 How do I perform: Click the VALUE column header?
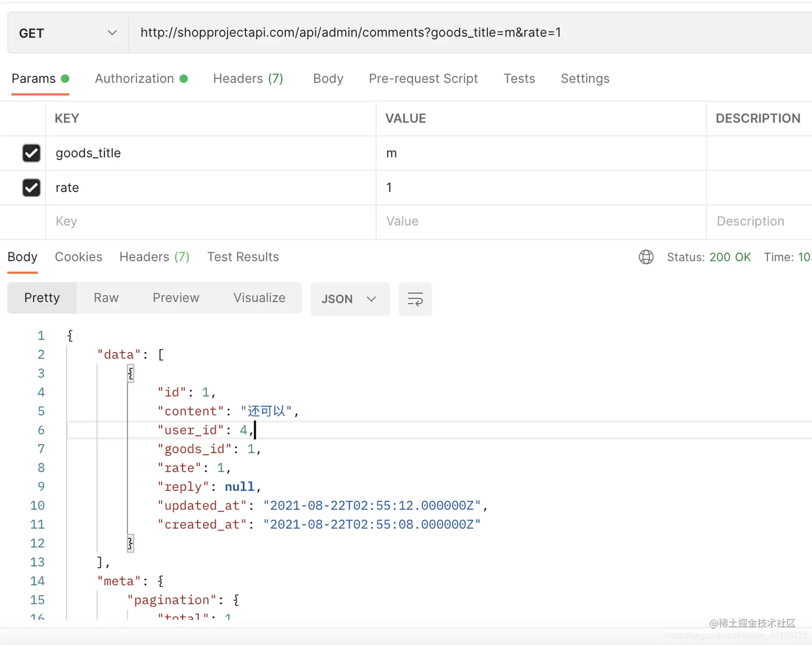(x=406, y=119)
